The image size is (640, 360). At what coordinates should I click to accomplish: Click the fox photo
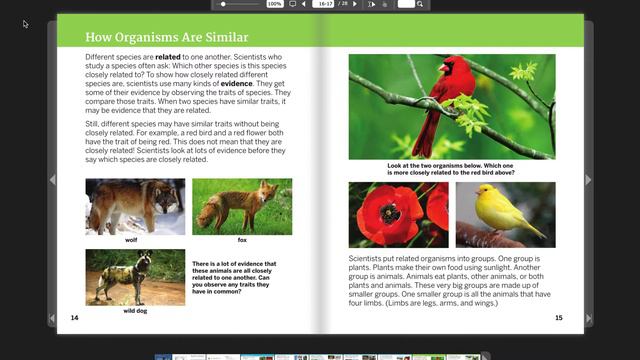(x=242, y=207)
